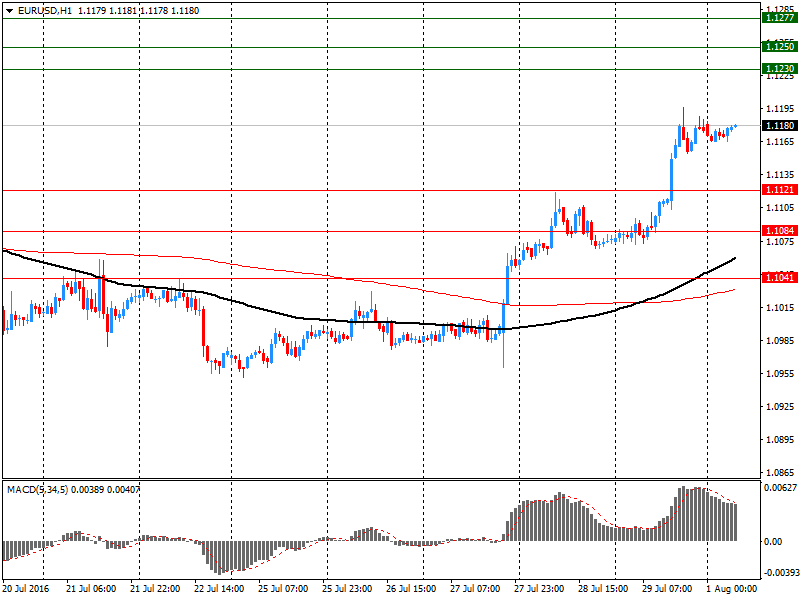
Task: Click the 1.0985 price scale value
Action: [x=780, y=340]
